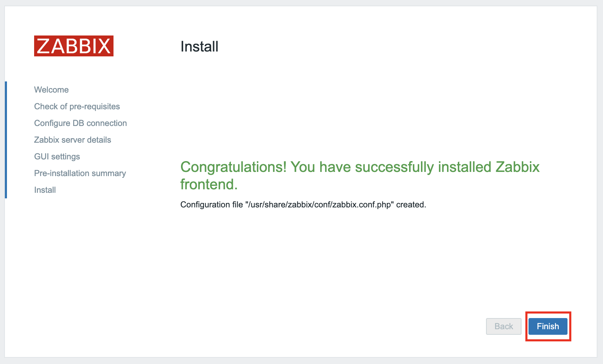Jump to Zabbix server details step
This screenshot has width=603, height=364.
click(72, 140)
